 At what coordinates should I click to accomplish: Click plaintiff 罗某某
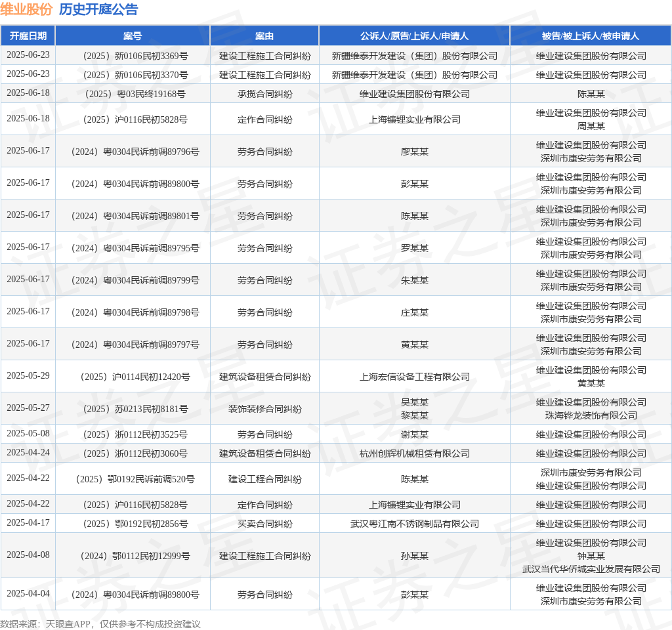(x=415, y=248)
